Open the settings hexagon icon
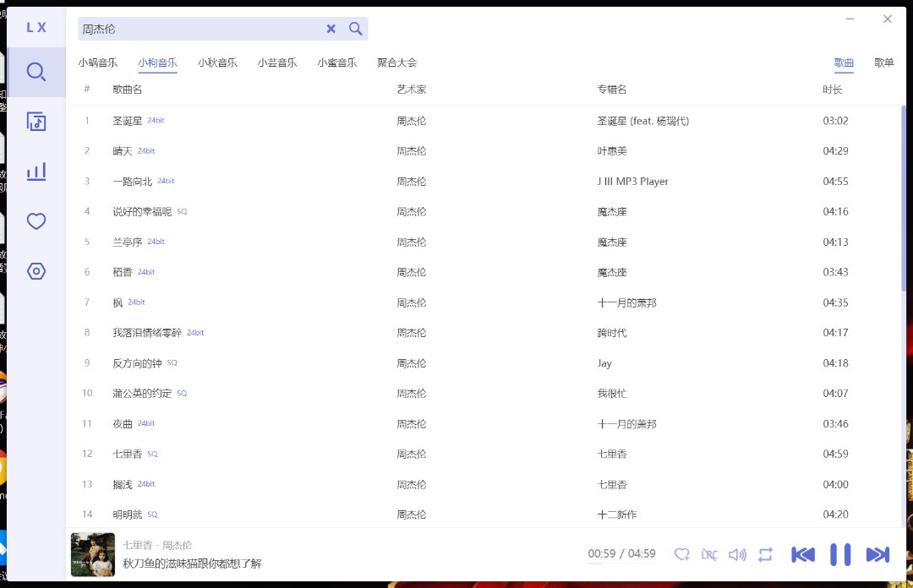Image resolution: width=913 pixels, height=588 pixels. point(36,271)
